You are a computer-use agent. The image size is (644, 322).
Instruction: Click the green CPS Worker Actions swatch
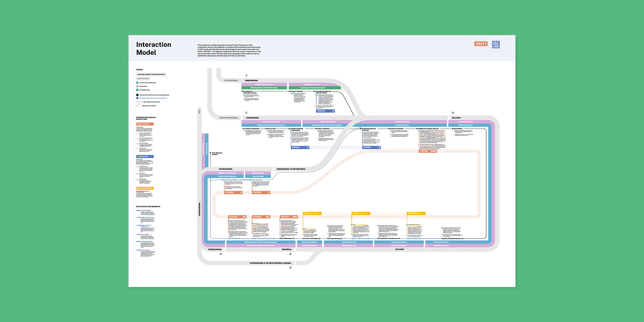tap(137, 90)
